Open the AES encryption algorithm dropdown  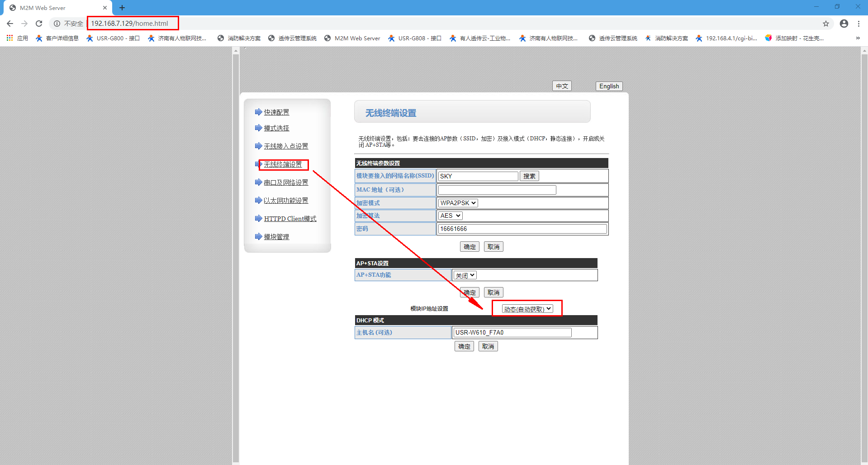(x=450, y=216)
